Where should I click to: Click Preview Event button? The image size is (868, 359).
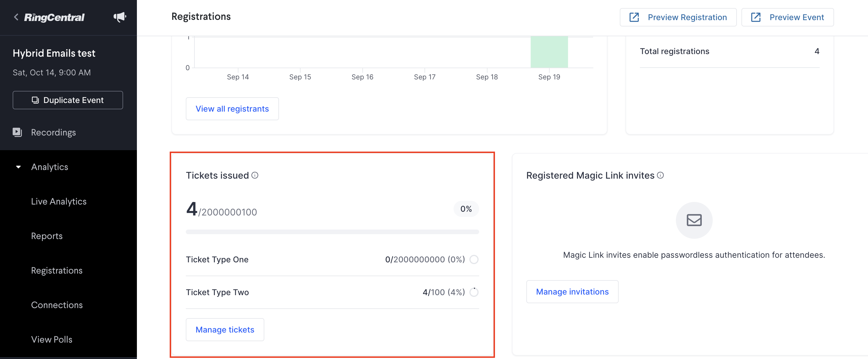pos(787,17)
